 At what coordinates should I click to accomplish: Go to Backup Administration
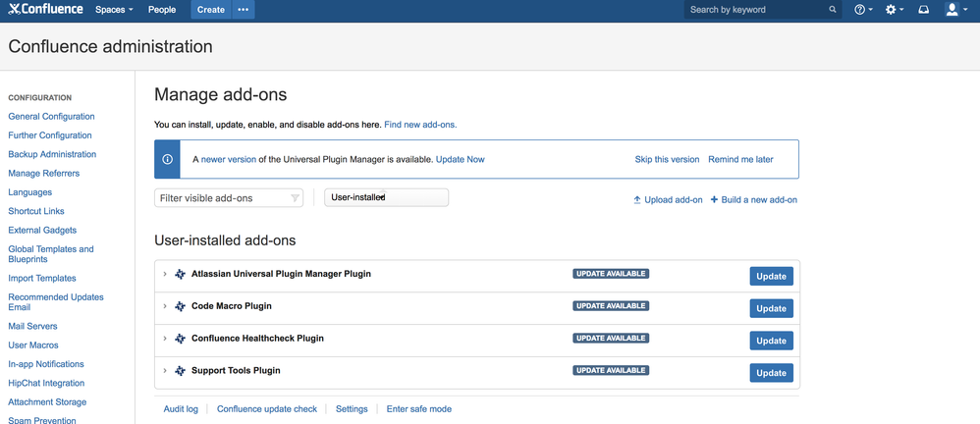(x=52, y=154)
